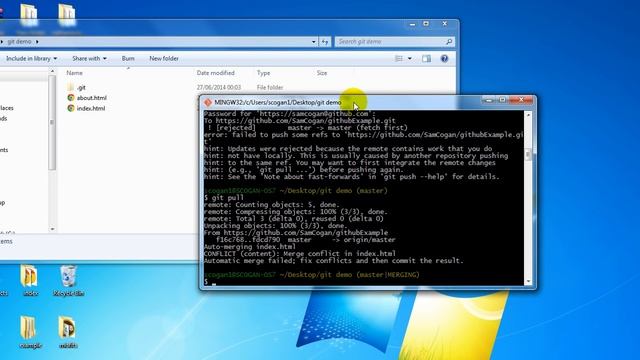
Task: Sort files by Name column
Action: [75, 73]
